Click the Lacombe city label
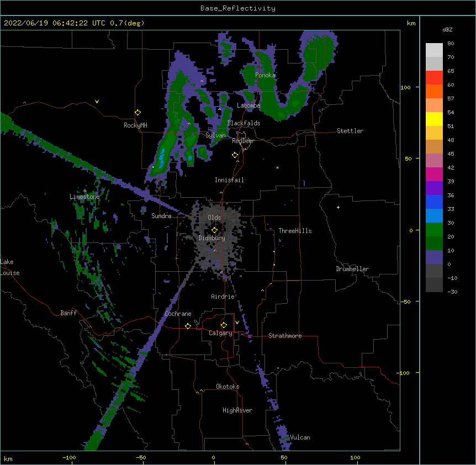This screenshot has width=476, height=465. click(248, 105)
